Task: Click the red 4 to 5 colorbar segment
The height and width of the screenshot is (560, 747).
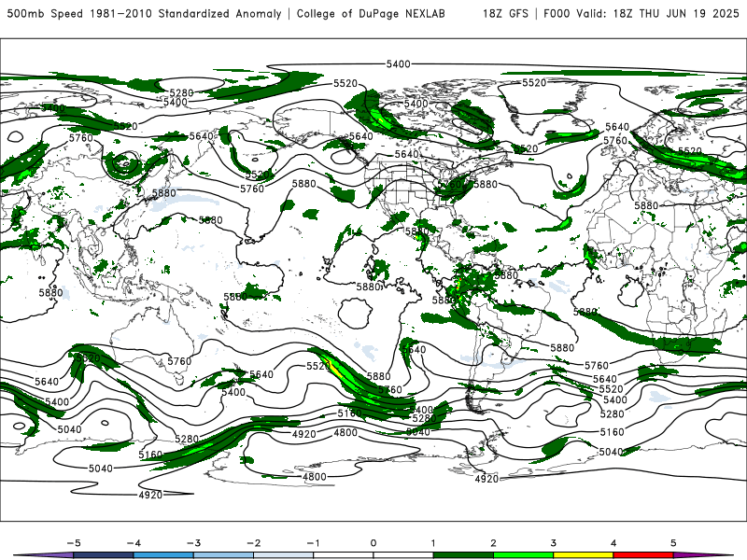Action: [x=643, y=555]
